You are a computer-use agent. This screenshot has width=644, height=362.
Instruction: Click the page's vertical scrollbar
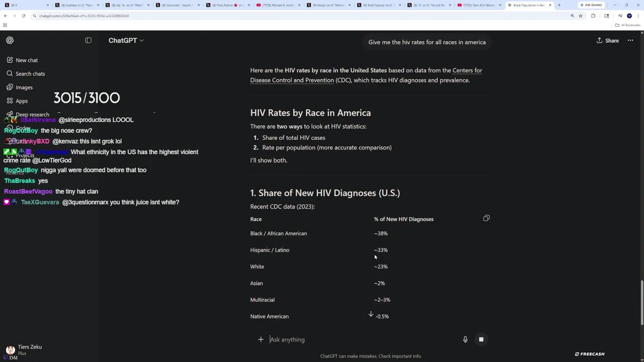coord(641,302)
